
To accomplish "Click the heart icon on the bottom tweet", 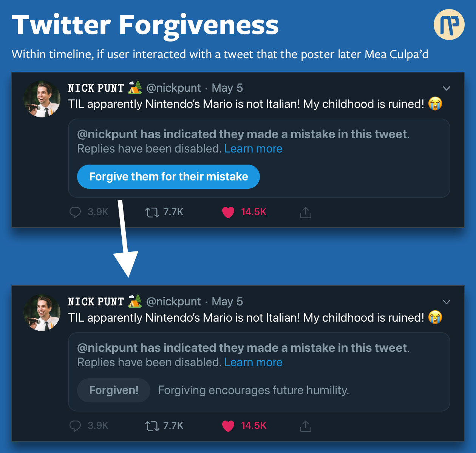I will 228,426.
